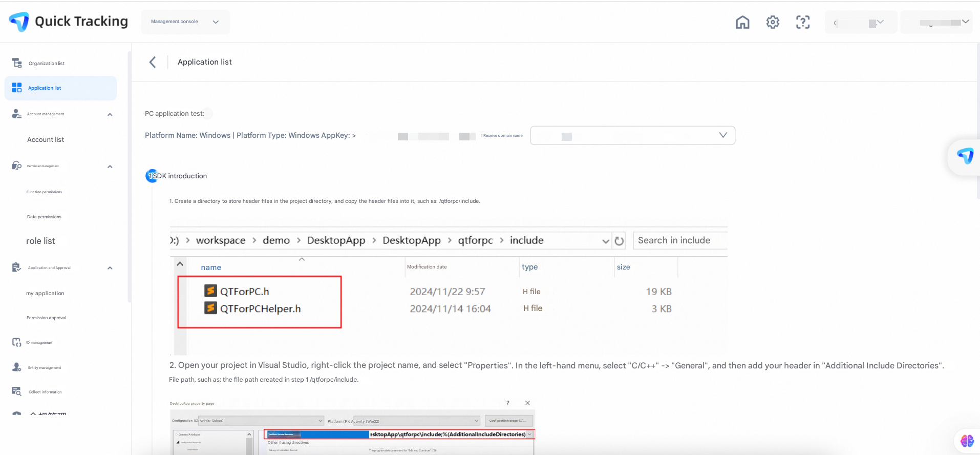Open Account list in the sidebar
Viewport: 980px width, 455px height.
point(46,140)
